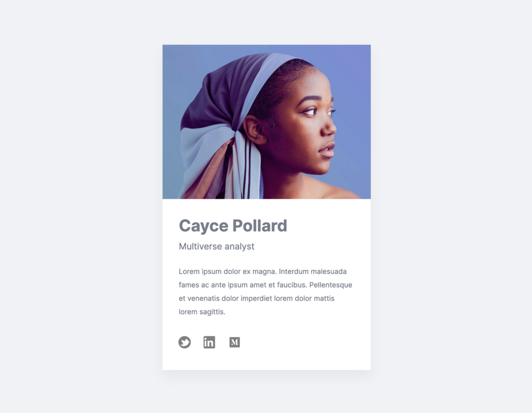Click Cayce Pollard's profile photo
Image resolution: width=532 pixels, height=413 pixels.
point(266,122)
